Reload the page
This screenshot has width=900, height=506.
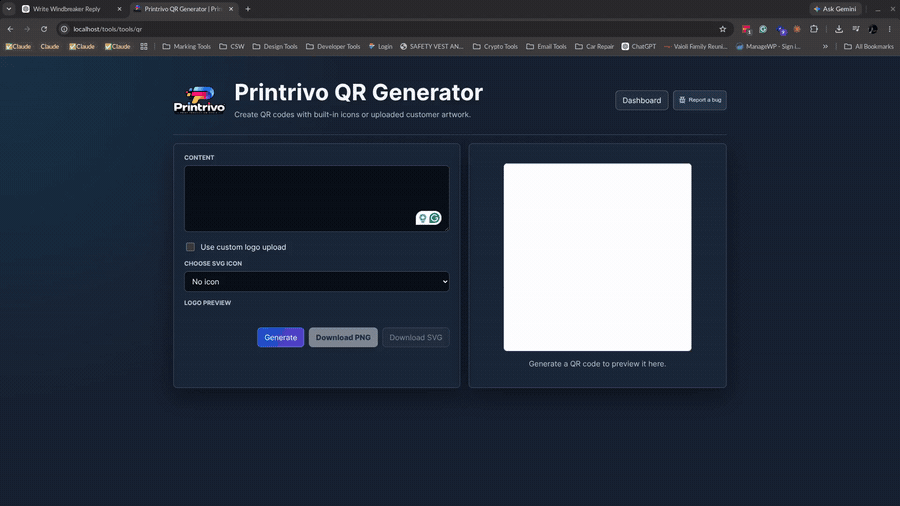coord(44,29)
